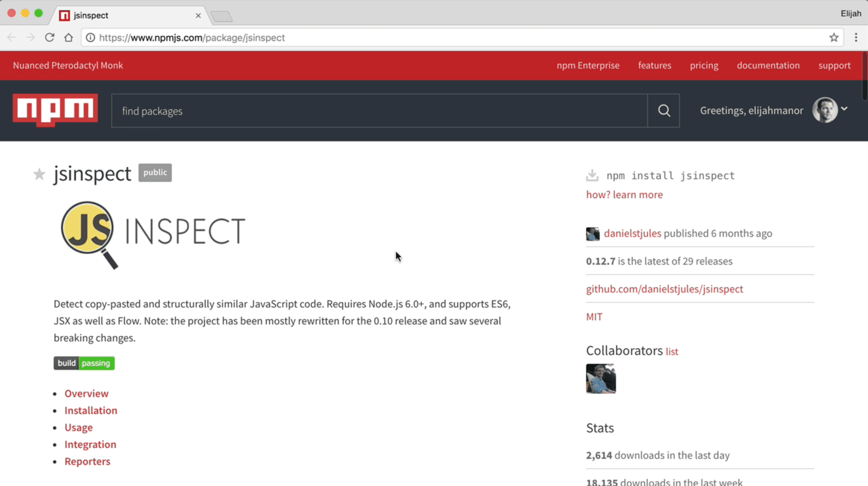Click the how? learn more link
The image size is (868, 486).
624,194
